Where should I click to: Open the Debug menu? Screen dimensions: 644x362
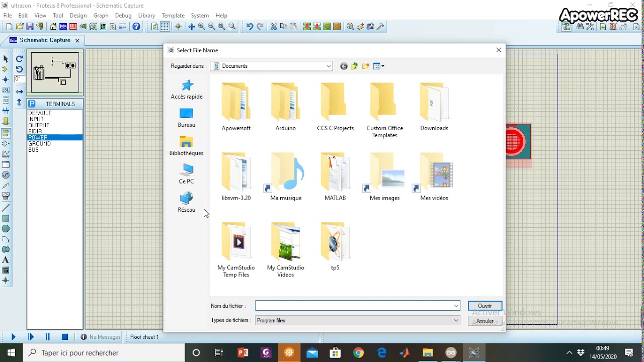123,16
